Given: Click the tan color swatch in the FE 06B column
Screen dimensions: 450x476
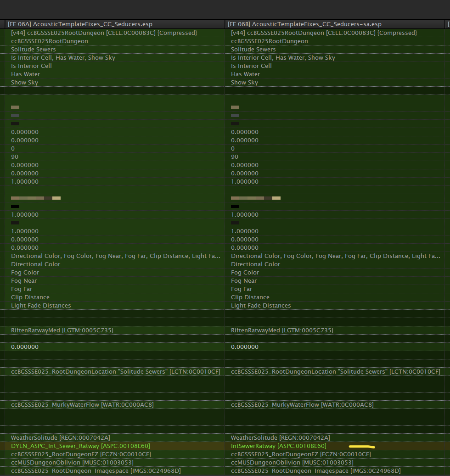Looking at the screenshot, I should pyautogui.click(x=235, y=107).
